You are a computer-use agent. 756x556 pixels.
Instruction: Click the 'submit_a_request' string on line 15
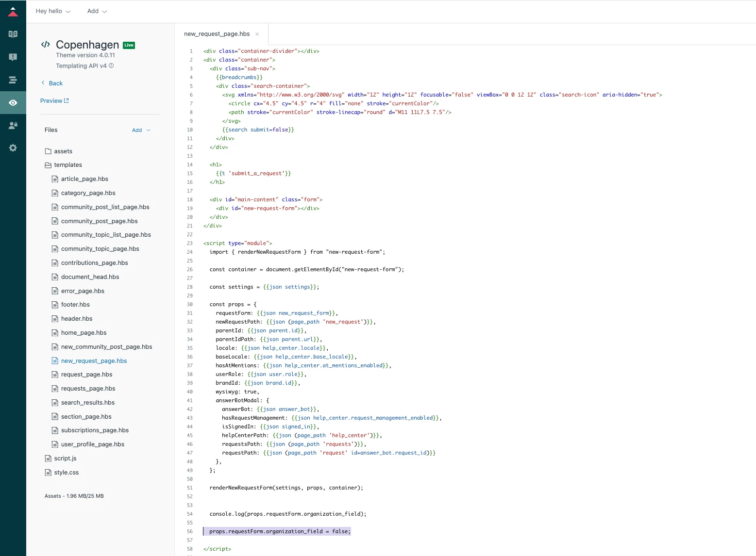coord(256,174)
